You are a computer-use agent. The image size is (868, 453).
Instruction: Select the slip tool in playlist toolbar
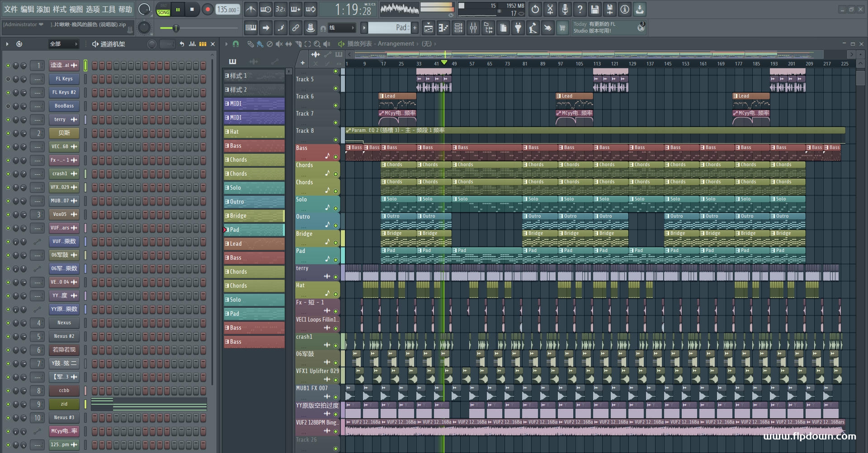pos(288,44)
